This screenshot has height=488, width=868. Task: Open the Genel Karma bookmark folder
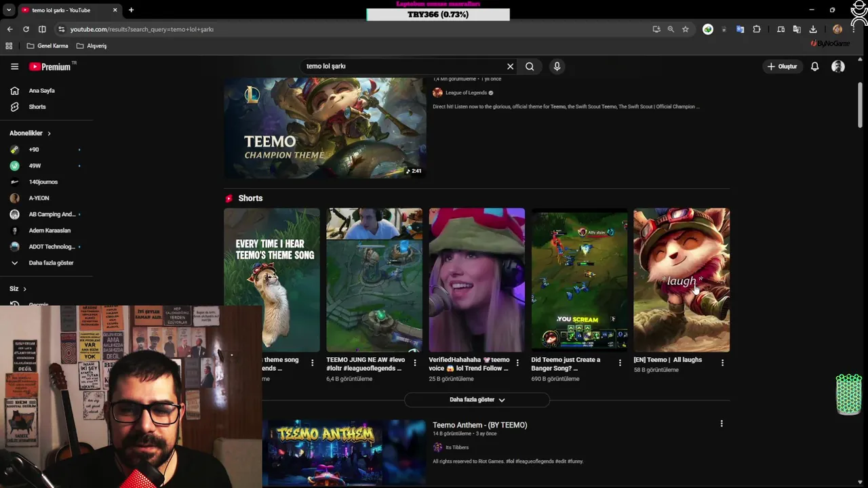[x=47, y=46]
